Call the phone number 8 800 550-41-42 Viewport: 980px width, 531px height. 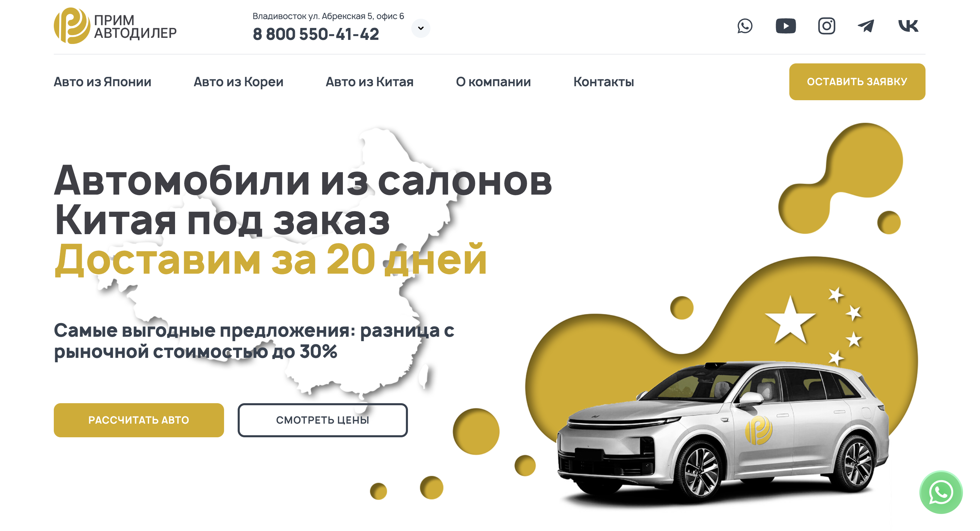(x=316, y=34)
